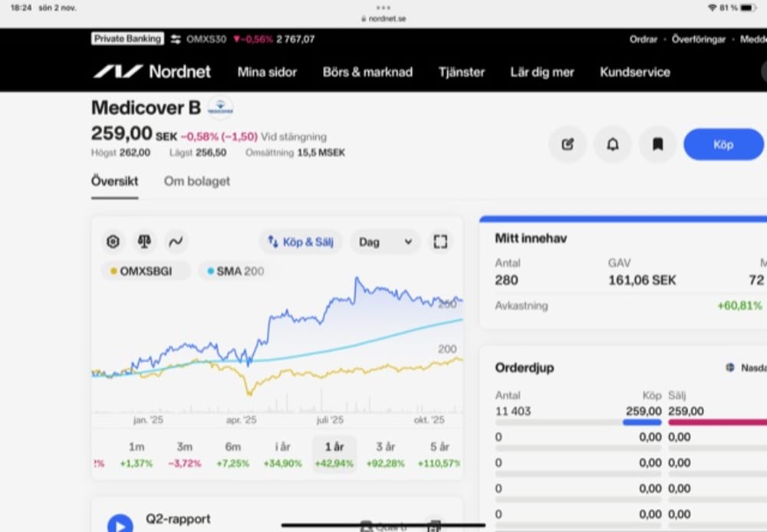
Task: Click the price chart line area
Action: (277, 345)
